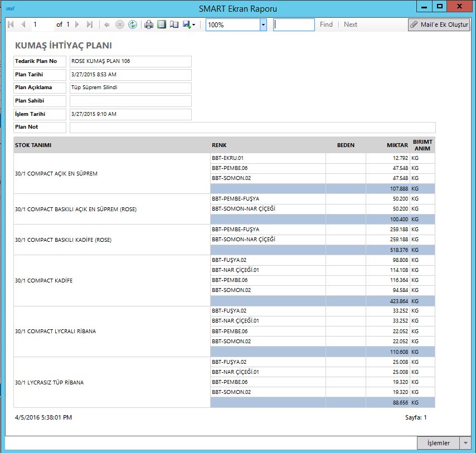Jump to last page of report
This screenshot has width=476, height=453.
[90, 25]
